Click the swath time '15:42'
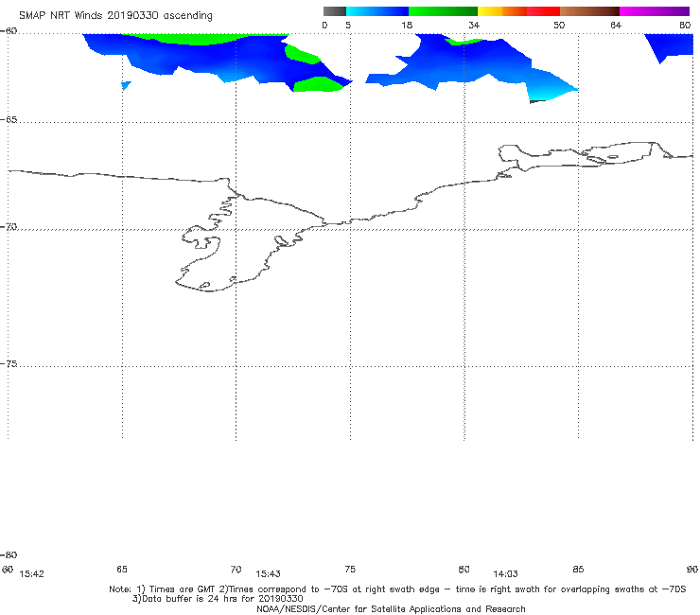 click(32, 574)
